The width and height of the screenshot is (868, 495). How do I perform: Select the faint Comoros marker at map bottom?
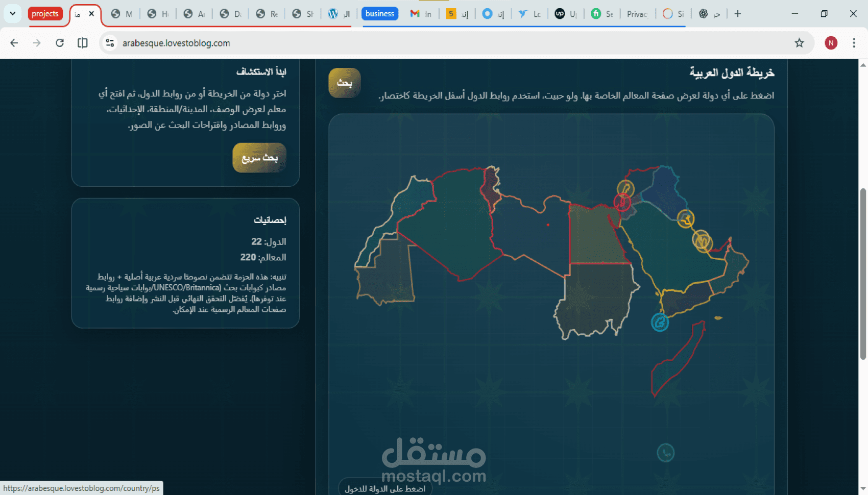click(x=665, y=453)
